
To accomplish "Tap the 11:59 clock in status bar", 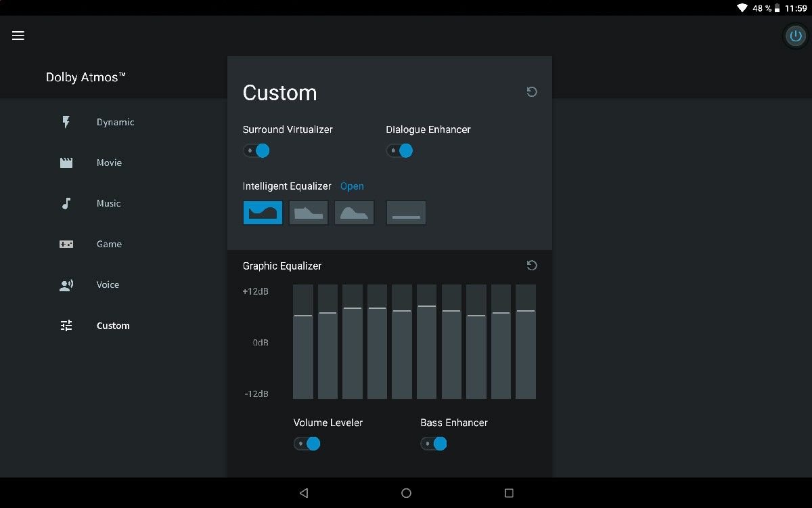I will (x=796, y=8).
